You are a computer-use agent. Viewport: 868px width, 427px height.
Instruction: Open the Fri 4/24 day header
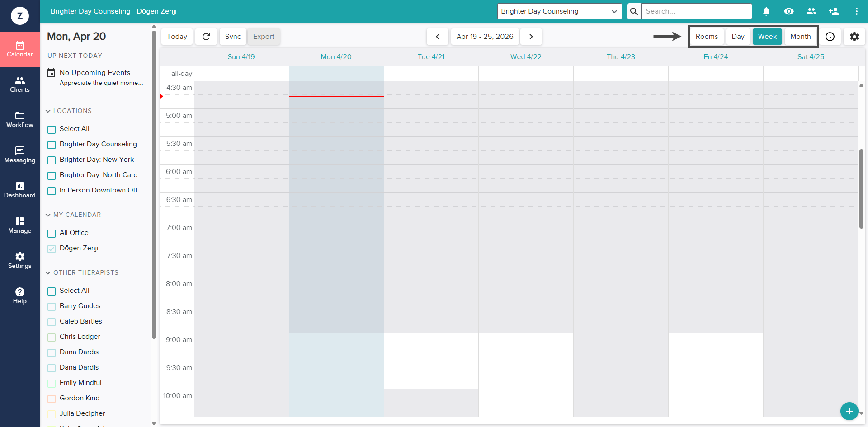click(716, 57)
